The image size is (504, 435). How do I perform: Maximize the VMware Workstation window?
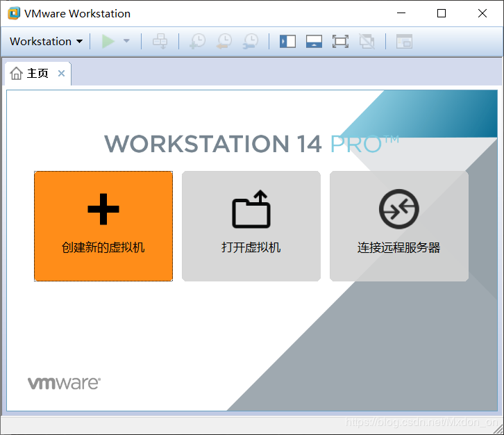coord(442,13)
